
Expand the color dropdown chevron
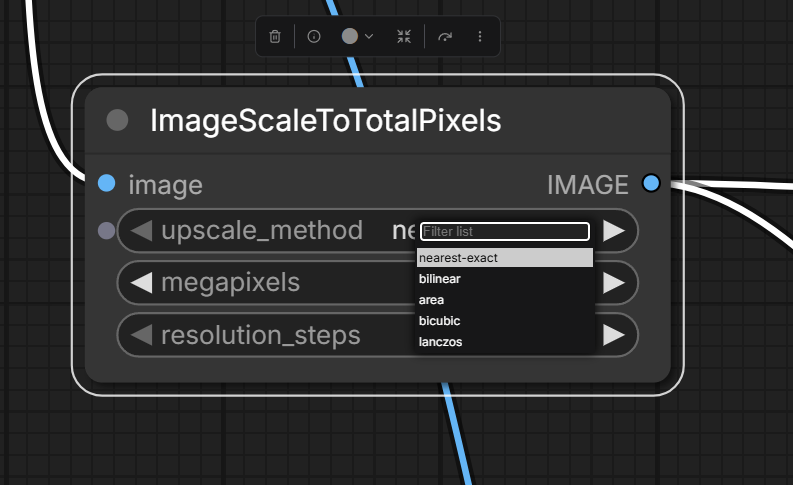(369, 36)
